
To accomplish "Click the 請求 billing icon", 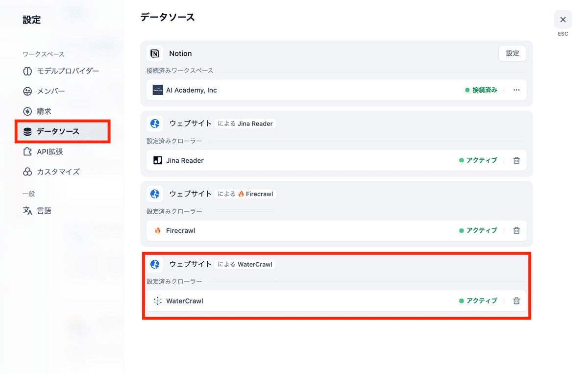I will (x=28, y=111).
